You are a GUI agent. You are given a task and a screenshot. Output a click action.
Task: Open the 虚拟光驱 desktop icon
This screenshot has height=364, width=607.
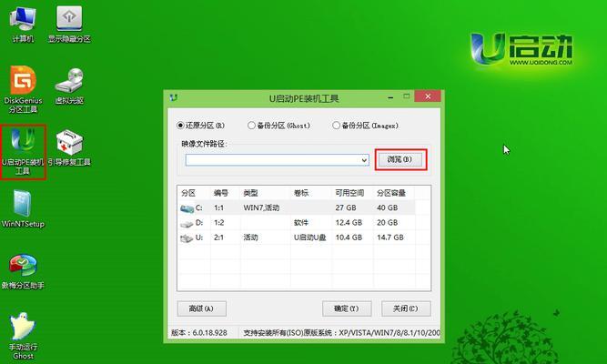click(x=69, y=86)
